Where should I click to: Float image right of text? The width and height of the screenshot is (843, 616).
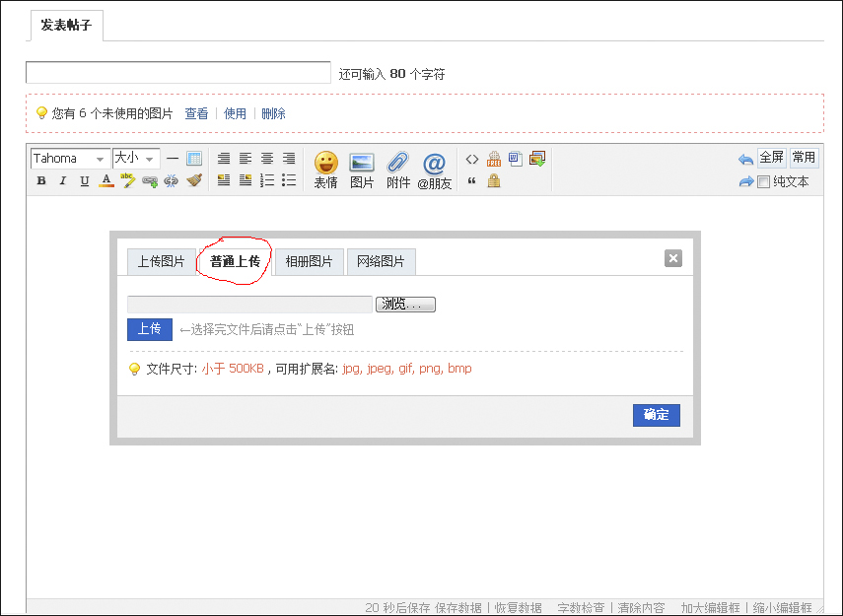(246, 180)
